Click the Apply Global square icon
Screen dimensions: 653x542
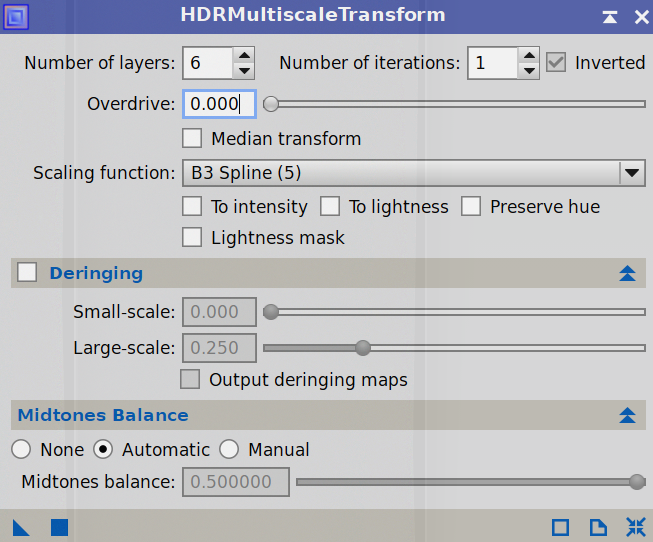pyautogui.click(x=59, y=527)
